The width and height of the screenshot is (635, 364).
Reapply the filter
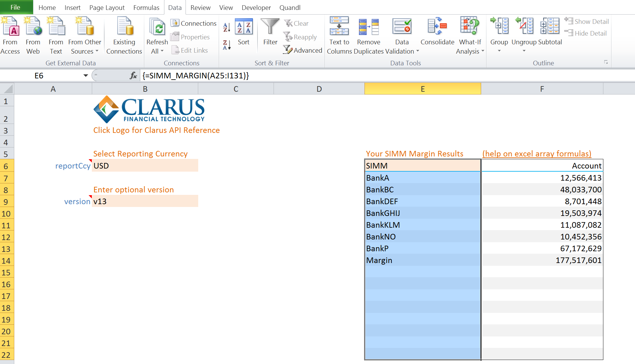point(300,37)
